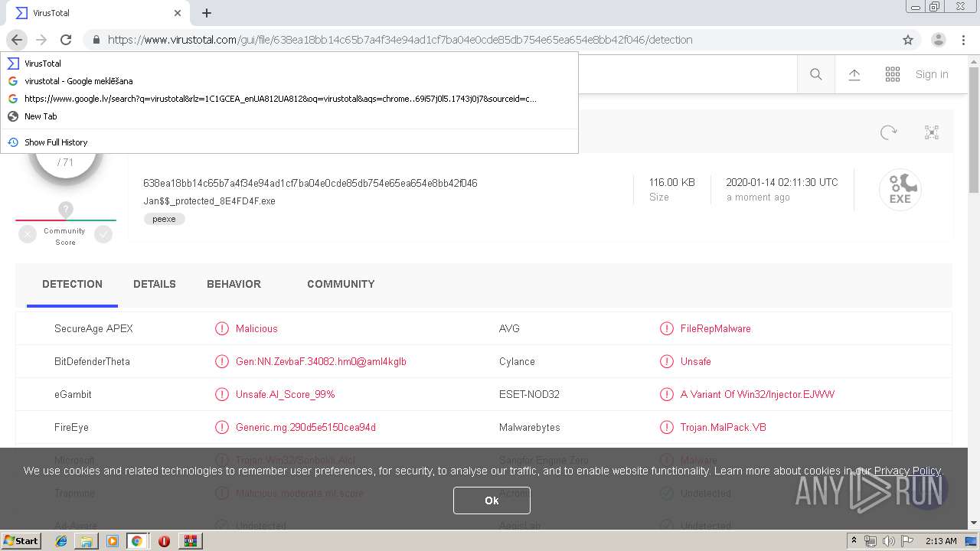This screenshot has width=980, height=551.
Task: Click the red Opera taskbar icon
Action: pos(164,541)
